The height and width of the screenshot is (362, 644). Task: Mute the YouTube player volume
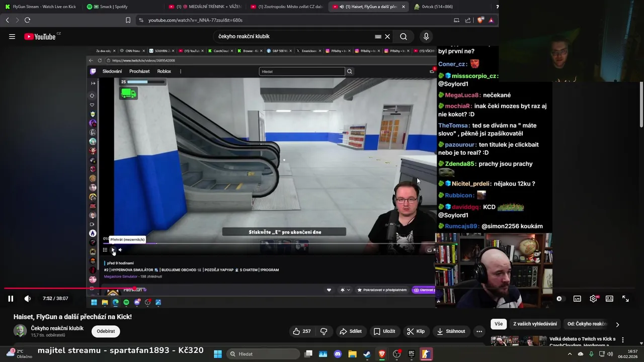click(x=28, y=299)
